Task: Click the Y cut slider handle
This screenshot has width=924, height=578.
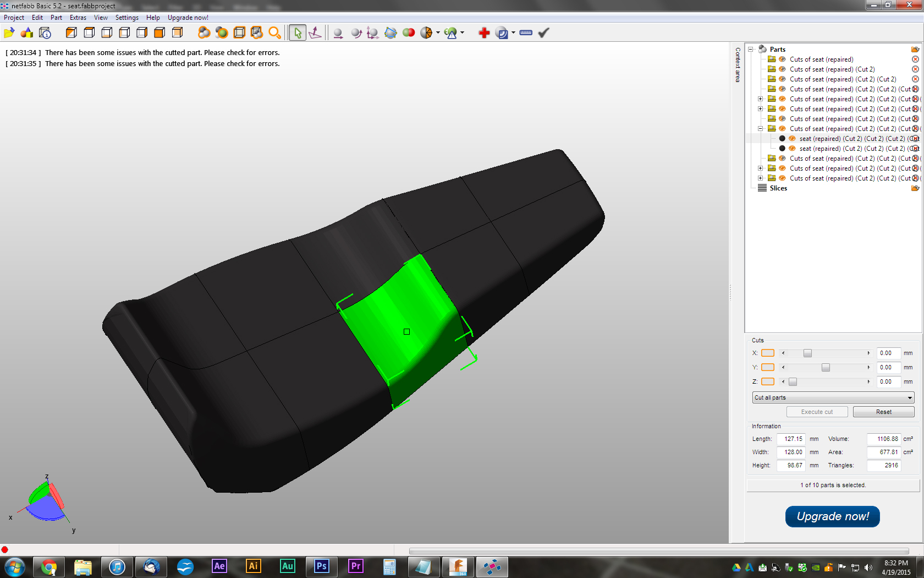Action: [826, 368]
